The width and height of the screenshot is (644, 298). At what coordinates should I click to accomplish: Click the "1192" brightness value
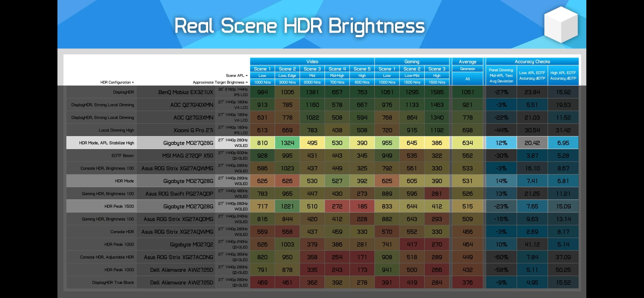click(437, 130)
